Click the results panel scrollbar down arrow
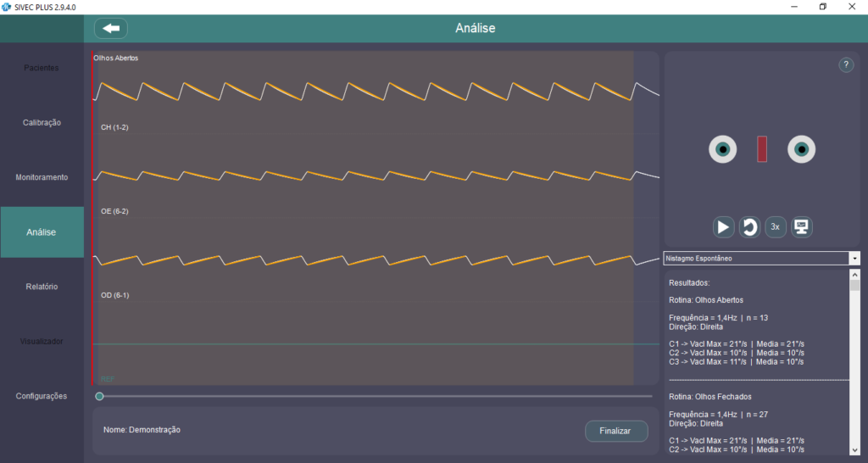The height and width of the screenshot is (463, 868). point(854,449)
